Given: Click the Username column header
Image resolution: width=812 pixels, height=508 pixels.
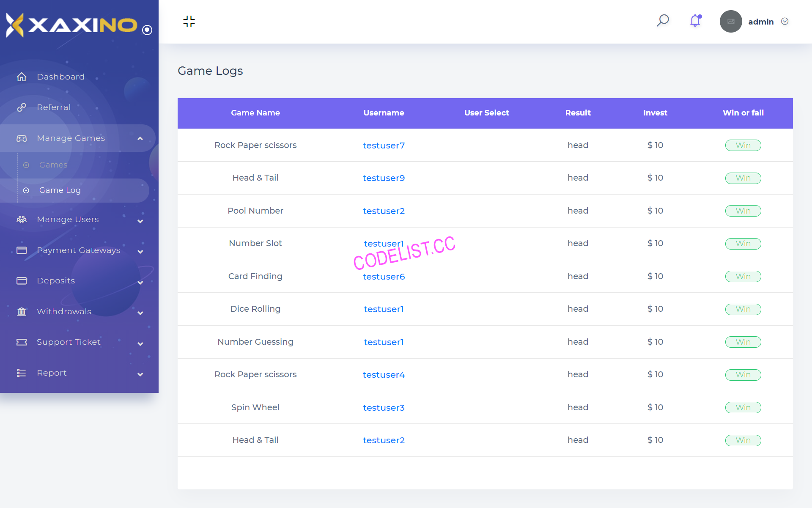Looking at the screenshot, I should coord(384,113).
